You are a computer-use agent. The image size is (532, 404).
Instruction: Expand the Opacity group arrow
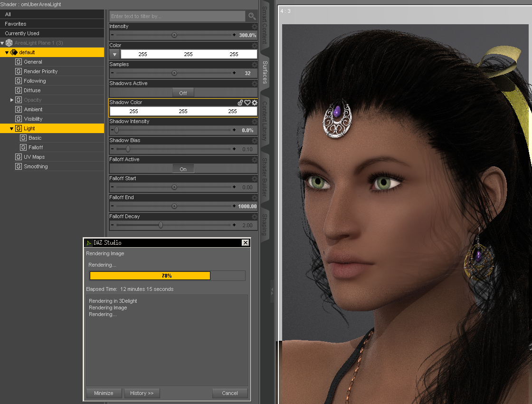coord(12,100)
